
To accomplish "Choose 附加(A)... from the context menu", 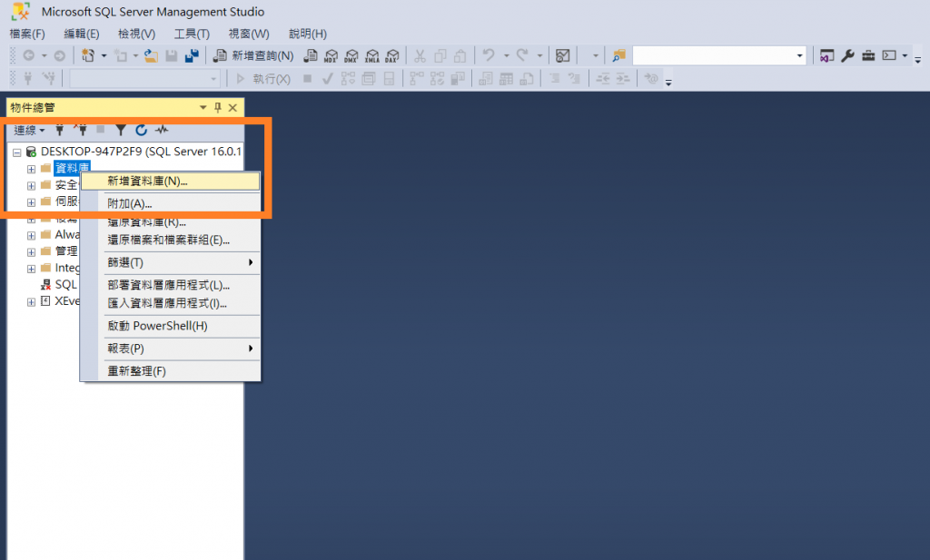I will click(171, 203).
